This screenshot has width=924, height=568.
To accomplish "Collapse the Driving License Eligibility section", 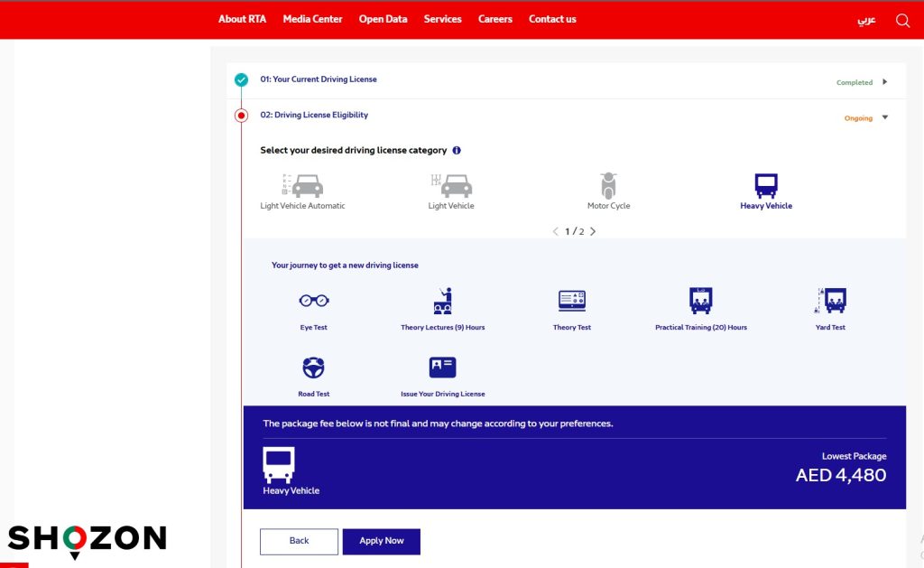I will [x=883, y=117].
